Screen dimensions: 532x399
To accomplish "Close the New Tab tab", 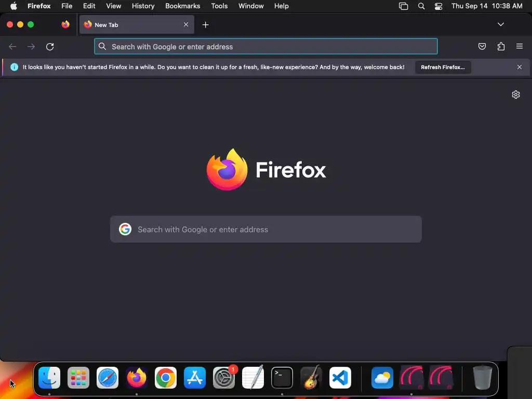I will click(x=186, y=24).
